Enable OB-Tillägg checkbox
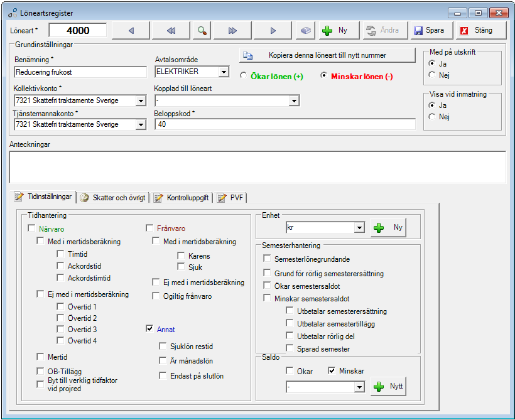 click(40, 371)
